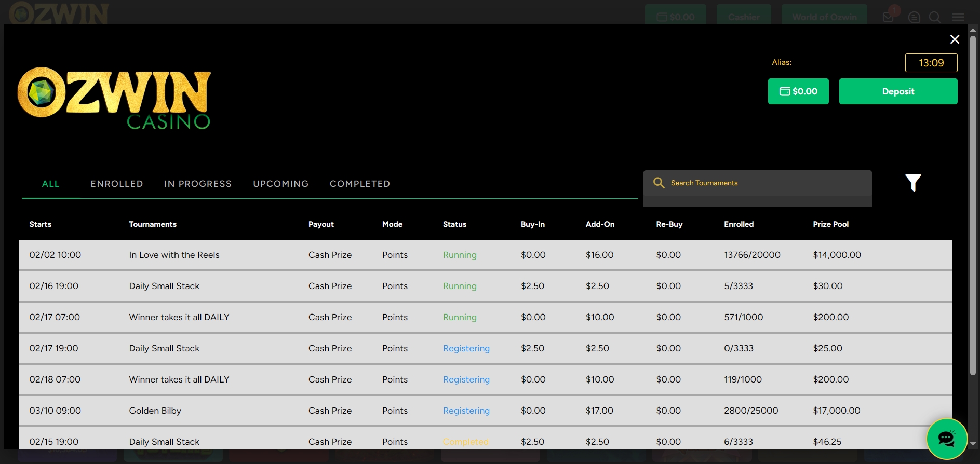The height and width of the screenshot is (464, 980).
Task: Open the mail inbox icon in header
Action: tap(888, 17)
